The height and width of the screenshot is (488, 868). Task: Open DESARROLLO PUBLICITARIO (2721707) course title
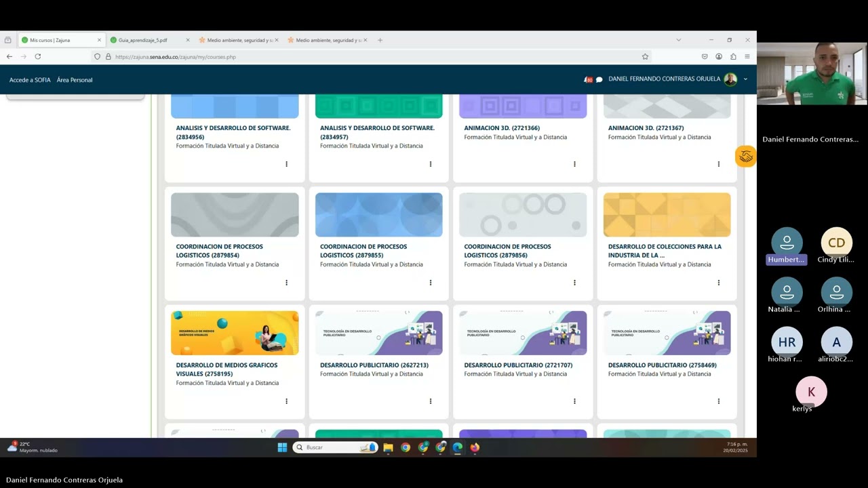click(x=518, y=365)
